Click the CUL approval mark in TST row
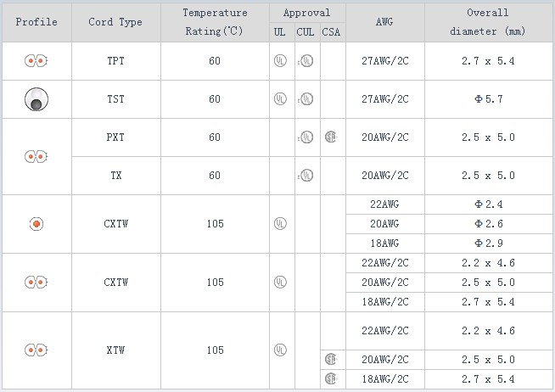The width and height of the screenshot is (555, 392). point(306,99)
